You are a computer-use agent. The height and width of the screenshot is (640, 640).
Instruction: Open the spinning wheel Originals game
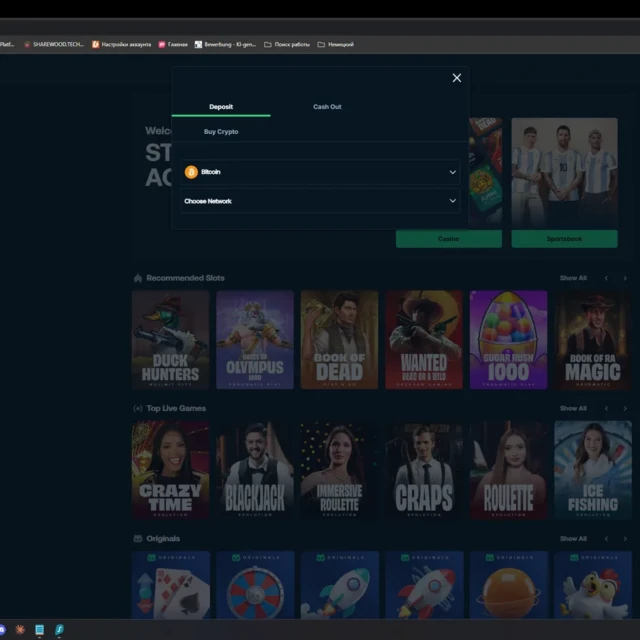tap(255, 585)
